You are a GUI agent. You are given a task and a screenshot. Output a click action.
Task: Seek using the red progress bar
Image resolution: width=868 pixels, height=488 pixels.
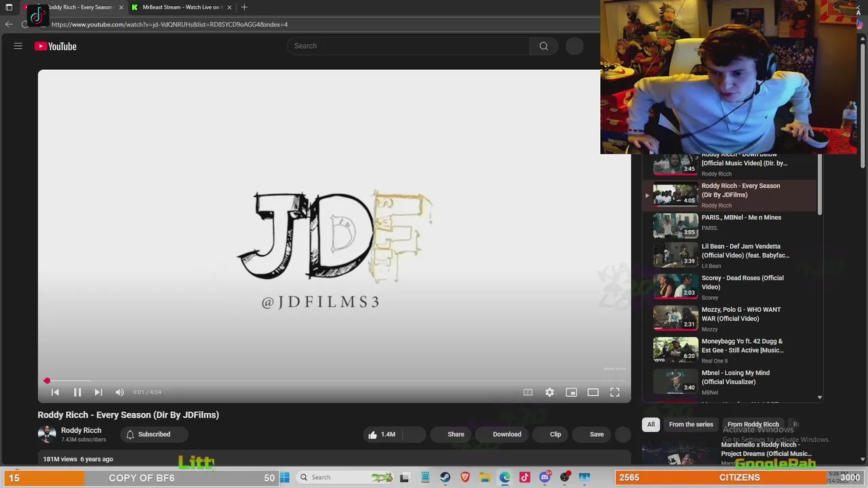(x=334, y=381)
